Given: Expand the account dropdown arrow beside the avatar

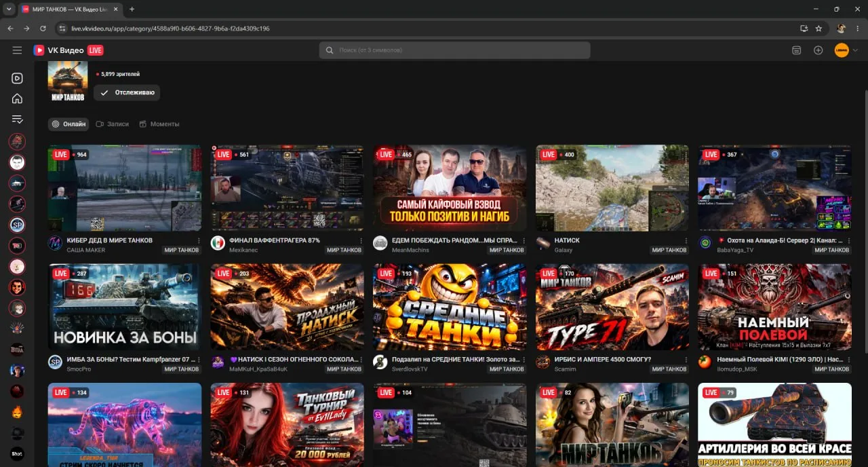Looking at the screenshot, I should (x=855, y=50).
